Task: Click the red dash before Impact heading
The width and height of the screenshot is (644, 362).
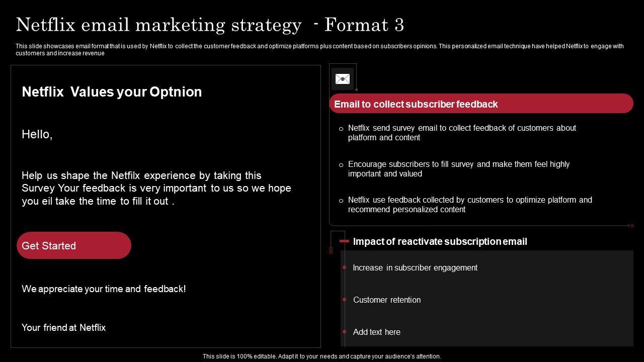Action: [344, 241]
